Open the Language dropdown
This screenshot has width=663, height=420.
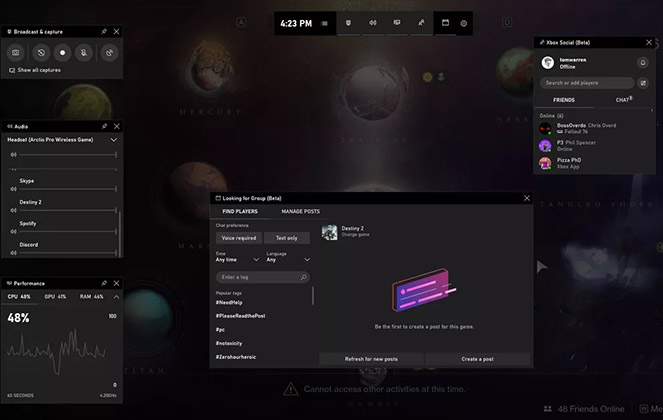point(286,260)
